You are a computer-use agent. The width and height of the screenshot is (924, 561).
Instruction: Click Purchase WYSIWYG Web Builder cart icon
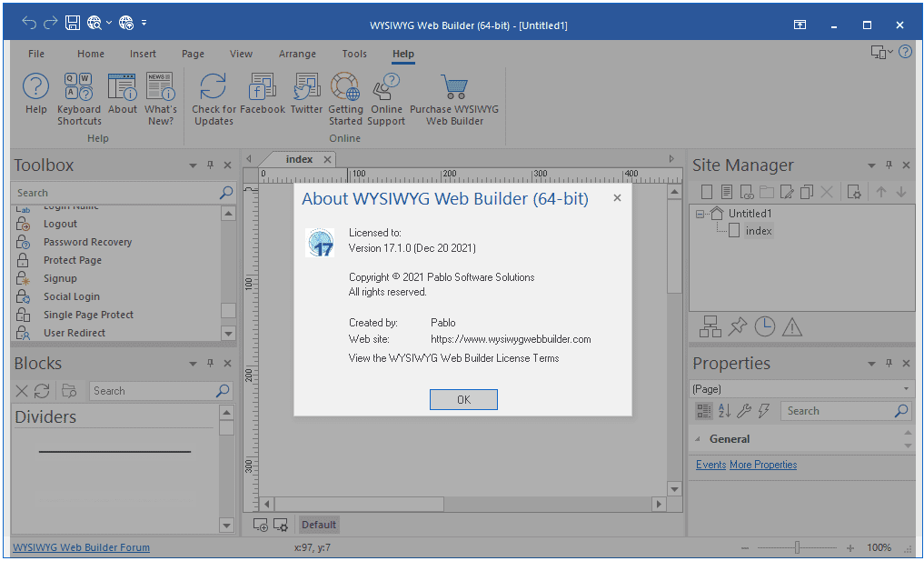pyautogui.click(x=454, y=99)
